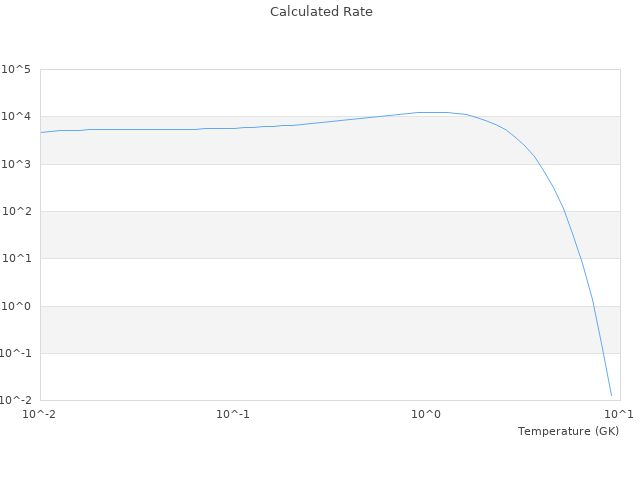Viewport: 640px width, 480px height.
Task: Click the peak of the blue rate curve
Action: click(x=432, y=112)
